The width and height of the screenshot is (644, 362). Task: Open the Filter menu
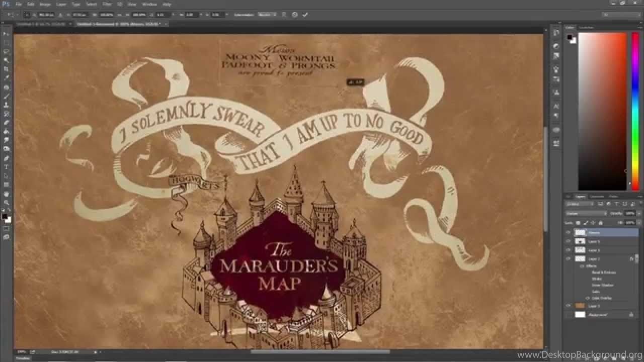pyautogui.click(x=107, y=4)
